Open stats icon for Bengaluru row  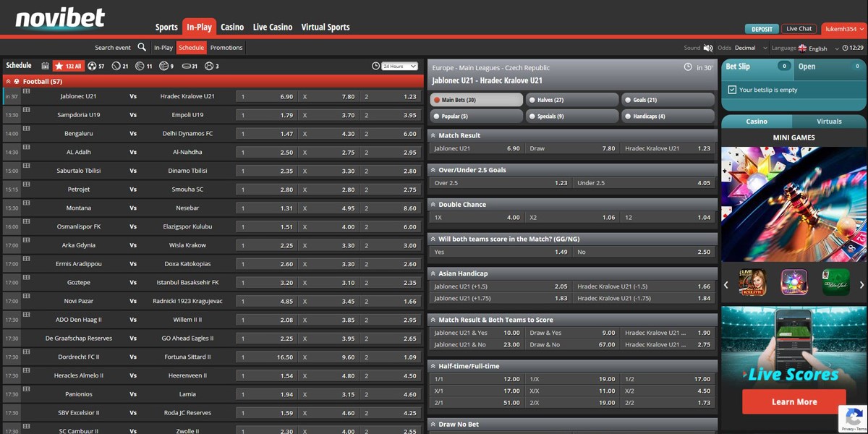(x=27, y=129)
